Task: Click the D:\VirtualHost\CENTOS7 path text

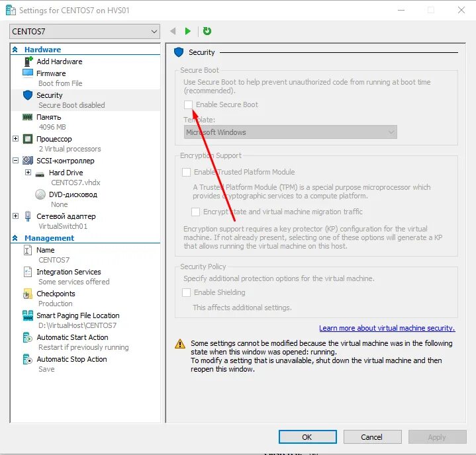Action: pos(77,325)
